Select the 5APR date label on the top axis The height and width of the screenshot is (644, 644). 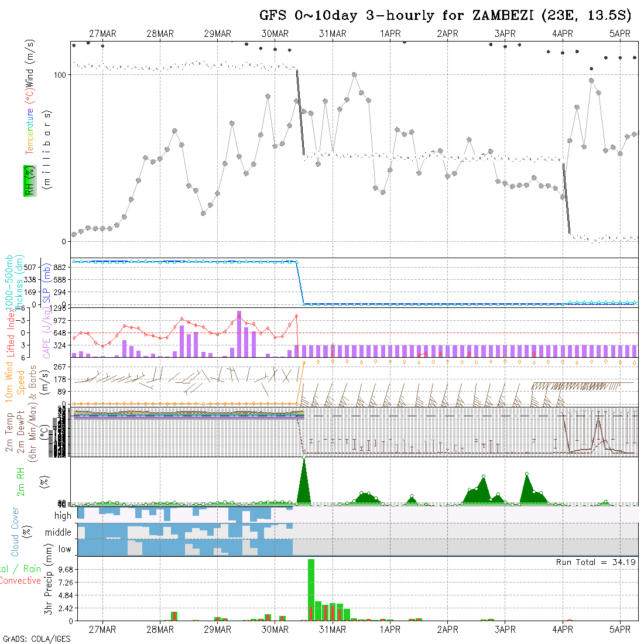(x=620, y=34)
